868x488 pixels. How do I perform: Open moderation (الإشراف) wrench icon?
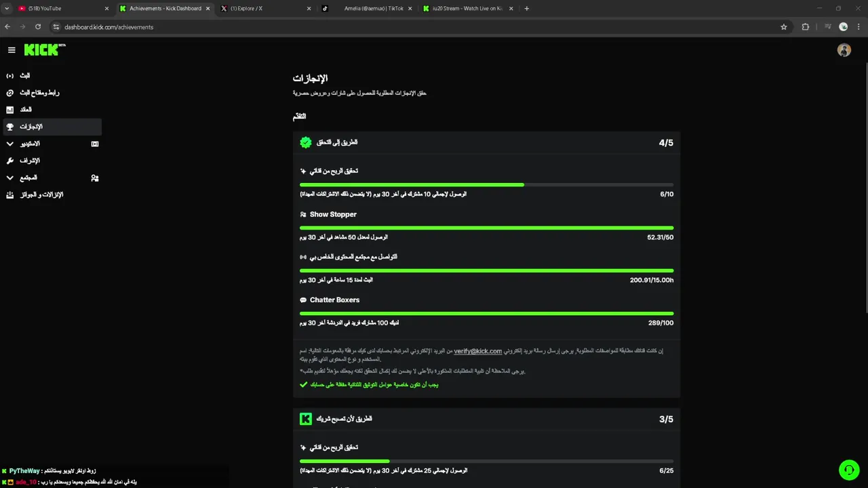click(x=9, y=161)
